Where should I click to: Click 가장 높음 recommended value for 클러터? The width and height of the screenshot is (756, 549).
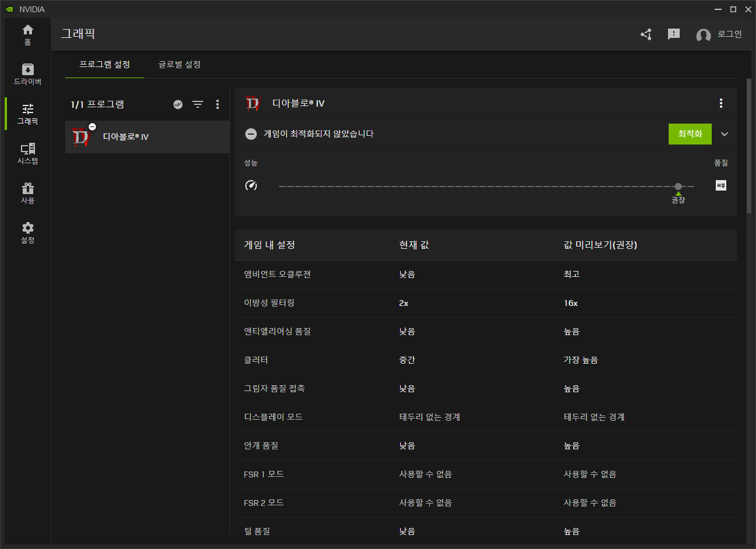tap(581, 360)
